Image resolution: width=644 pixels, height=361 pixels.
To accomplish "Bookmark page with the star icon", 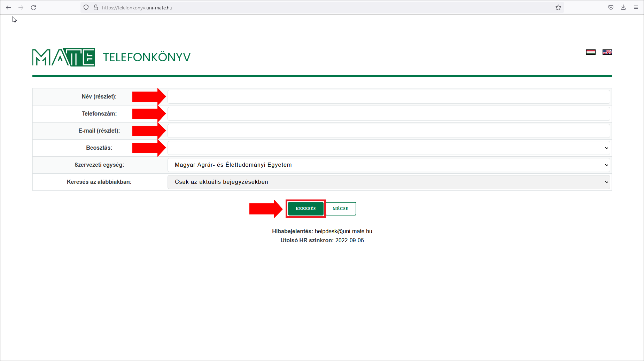I will coord(558,7).
